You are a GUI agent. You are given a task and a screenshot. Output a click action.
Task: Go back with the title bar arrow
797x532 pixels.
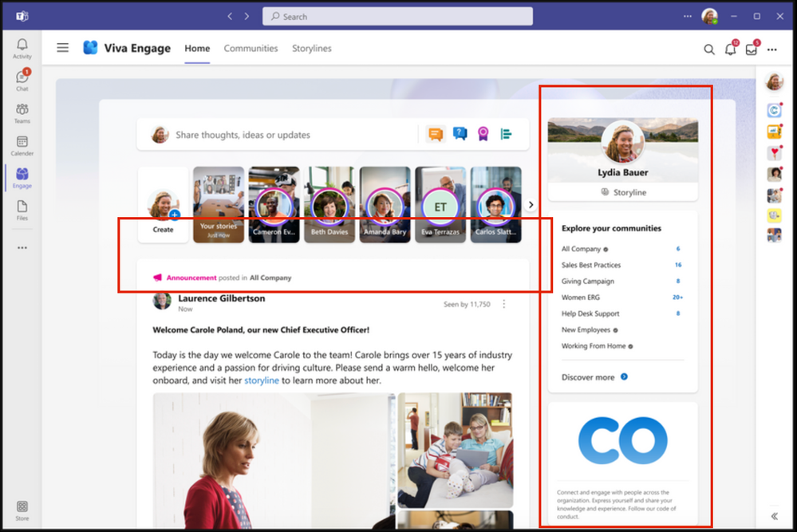click(230, 16)
